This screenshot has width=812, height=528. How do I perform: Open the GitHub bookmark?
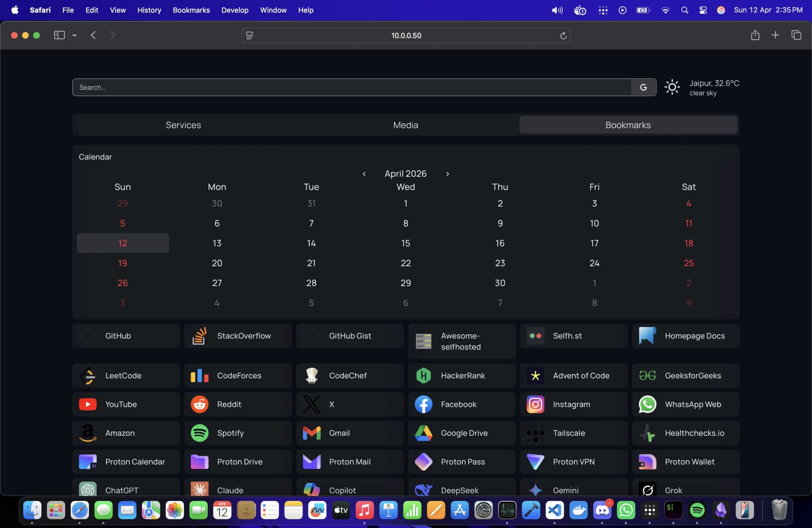pos(126,336)
